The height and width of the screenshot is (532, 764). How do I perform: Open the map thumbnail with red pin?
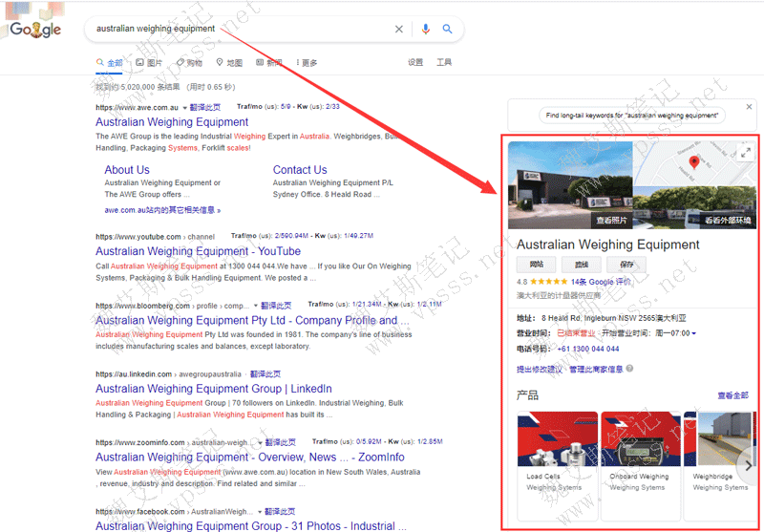(x=694, y=163)
